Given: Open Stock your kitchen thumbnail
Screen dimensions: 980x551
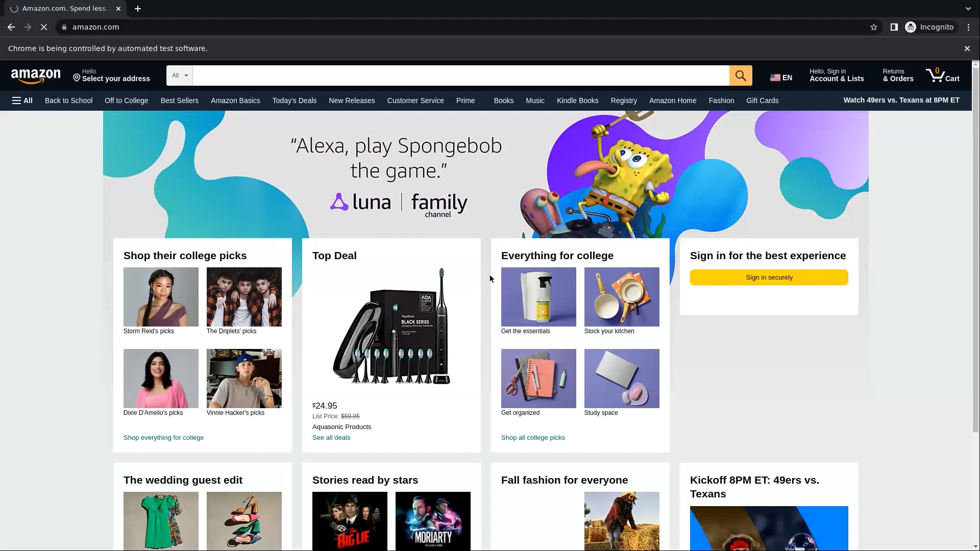Looking at the screenshot, I should pyautogui.click(x=622, y=297).
